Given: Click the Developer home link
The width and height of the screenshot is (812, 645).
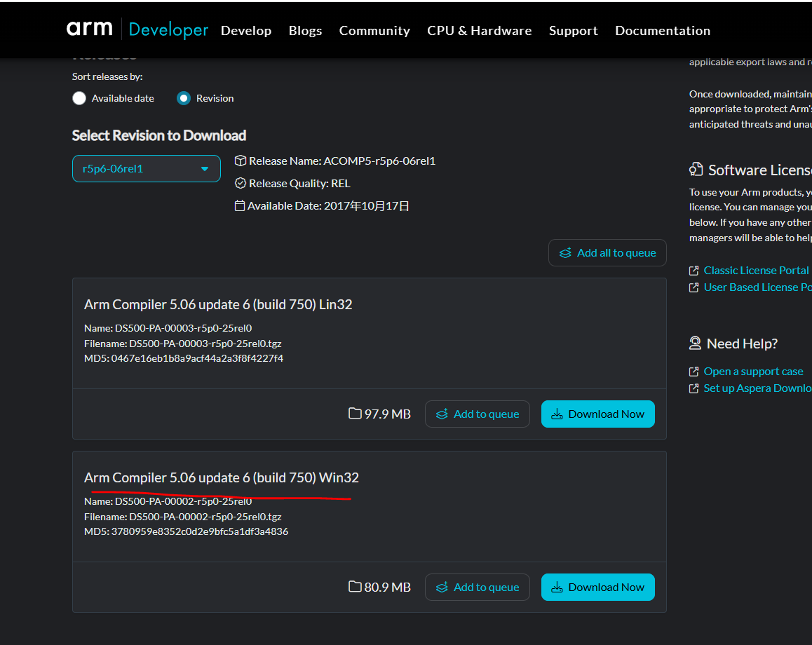Looking at the screenshot, I should [x=168, y=30].
